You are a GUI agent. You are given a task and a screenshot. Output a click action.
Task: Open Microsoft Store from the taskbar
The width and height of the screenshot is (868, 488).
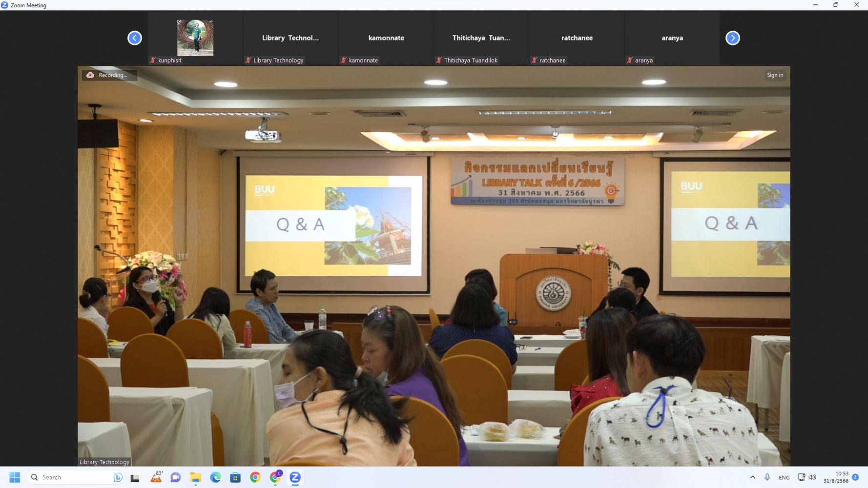coord(235,477)
